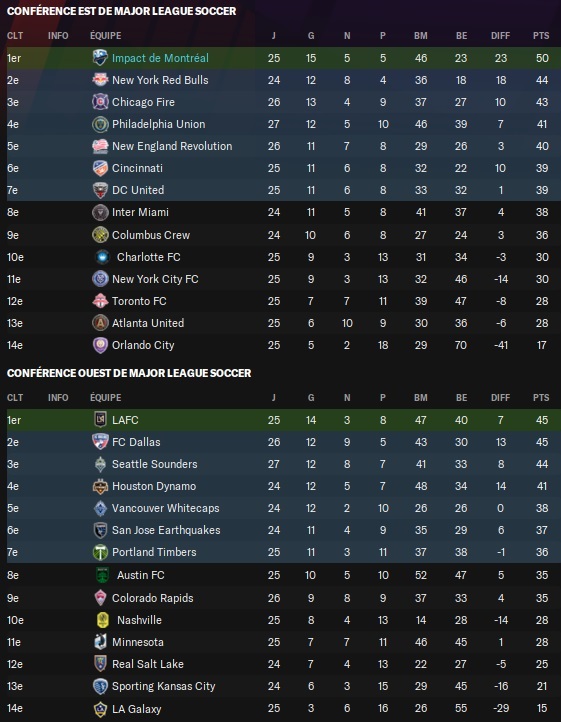Click the ÉQUIPE header in Western table
561x722 pixels.
[x=105, y=397]
